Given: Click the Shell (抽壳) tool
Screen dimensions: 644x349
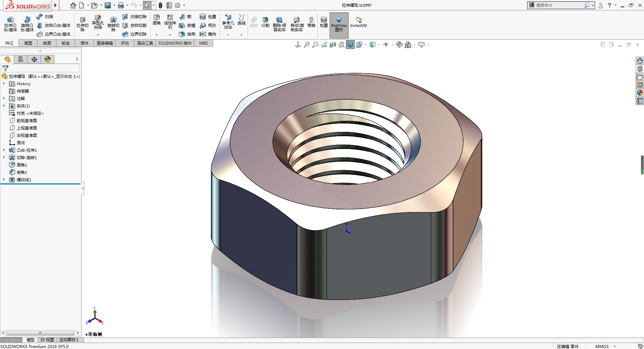Looking at the screenshot, I should [x=187, y=34].
